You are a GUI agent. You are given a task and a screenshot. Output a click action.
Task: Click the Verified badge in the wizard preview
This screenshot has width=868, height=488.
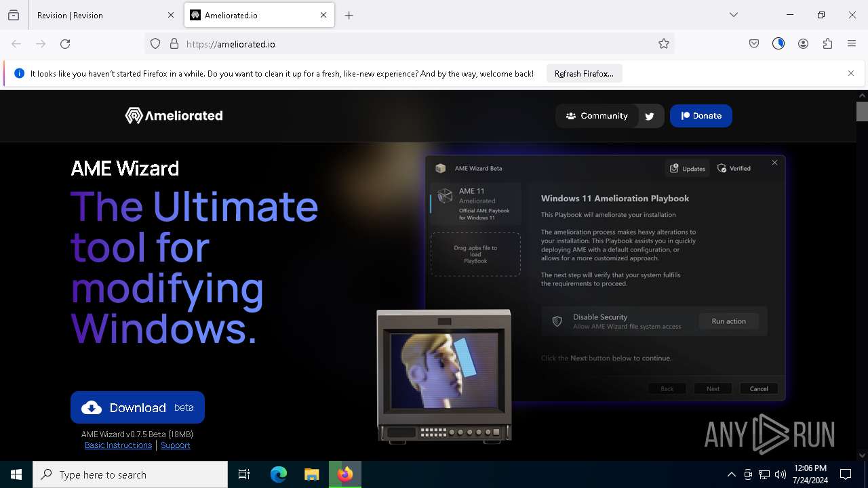734,168
